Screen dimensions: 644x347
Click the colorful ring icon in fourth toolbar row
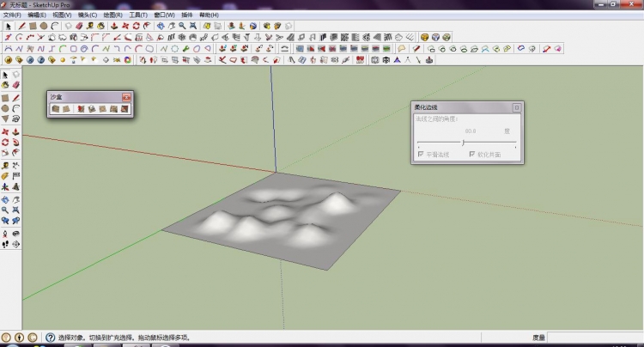[x=128, y=60]
